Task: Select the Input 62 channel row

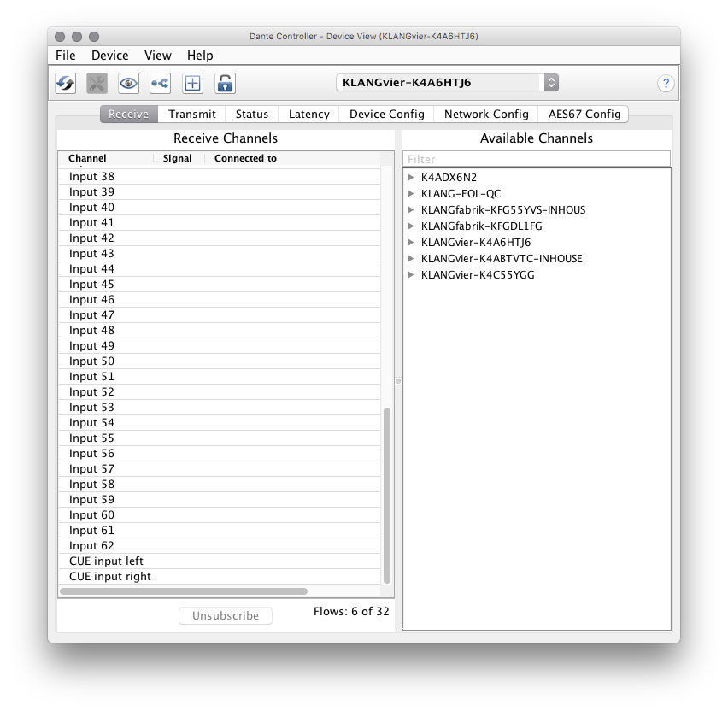Action: (220, 546)
